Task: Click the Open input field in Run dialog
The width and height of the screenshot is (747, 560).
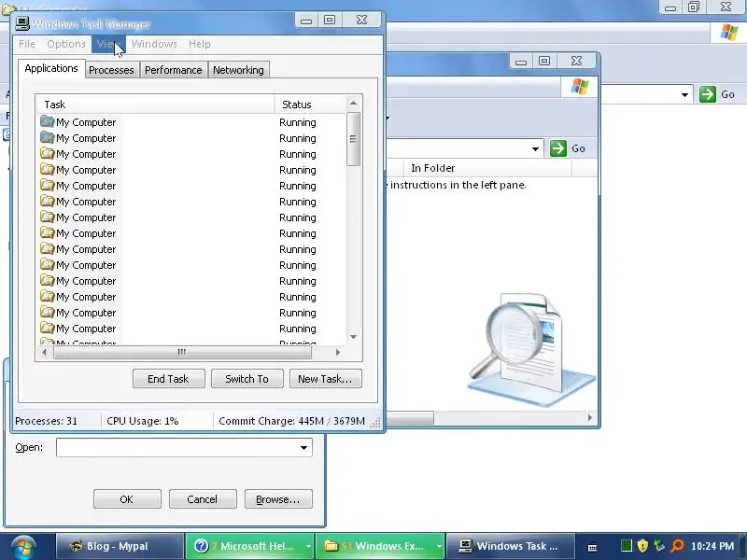Action: click(x=177, y=448)
